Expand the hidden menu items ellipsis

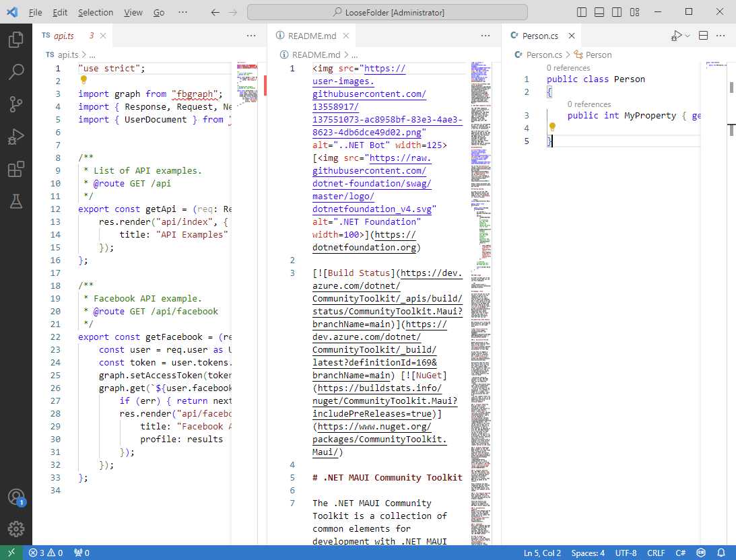[x=182, y=12]
